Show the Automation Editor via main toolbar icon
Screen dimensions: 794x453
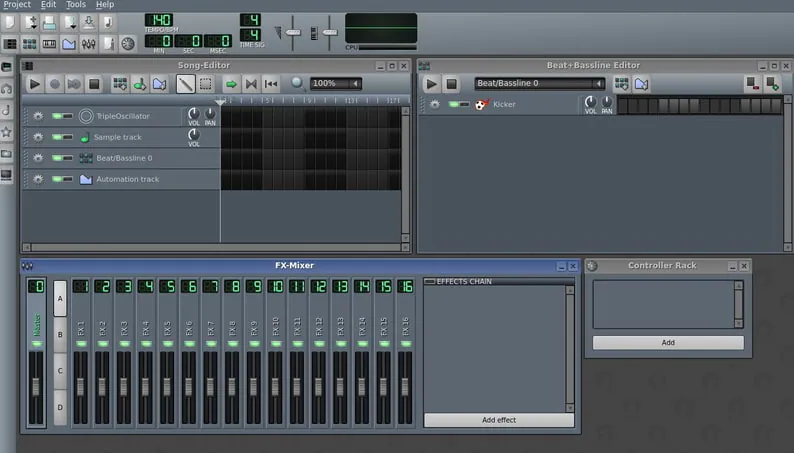[x=69, y=44]
